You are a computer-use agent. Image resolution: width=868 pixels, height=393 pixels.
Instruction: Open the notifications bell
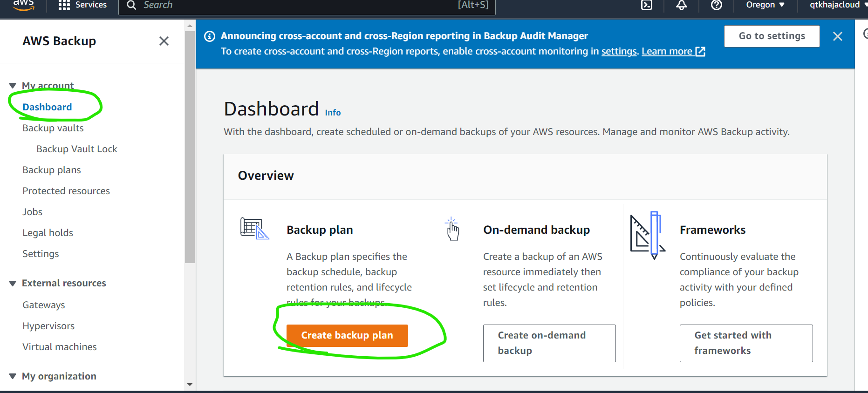pos(682,5)
